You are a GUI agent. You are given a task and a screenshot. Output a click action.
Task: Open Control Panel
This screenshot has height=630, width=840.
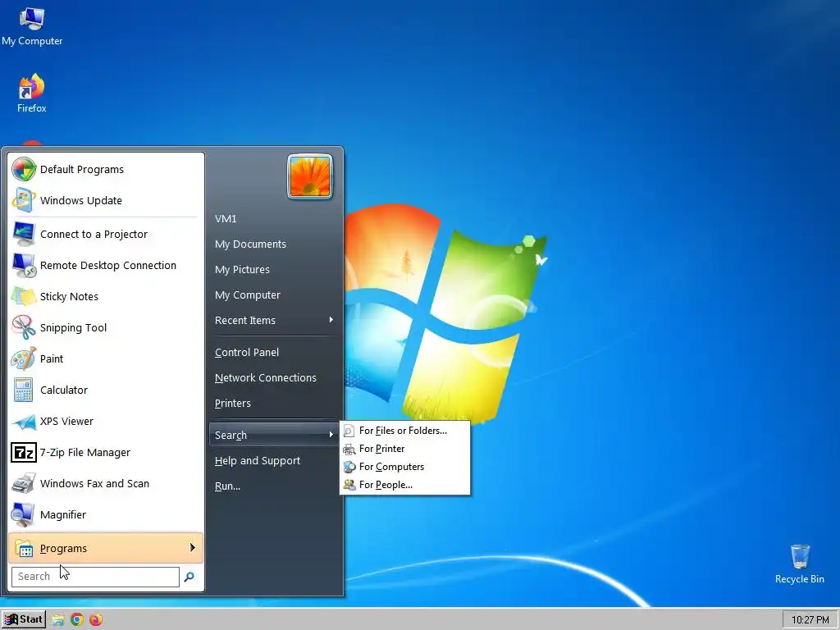pos(246,353)
